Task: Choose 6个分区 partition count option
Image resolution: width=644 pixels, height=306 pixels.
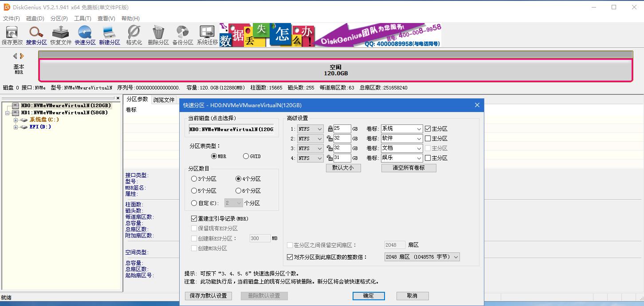Action: (x=239, y=190)
